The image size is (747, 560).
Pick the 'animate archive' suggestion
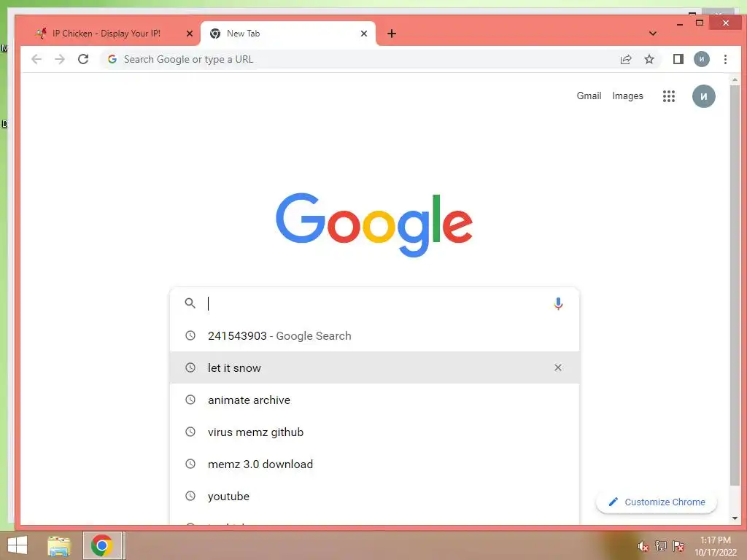[374, 400]
